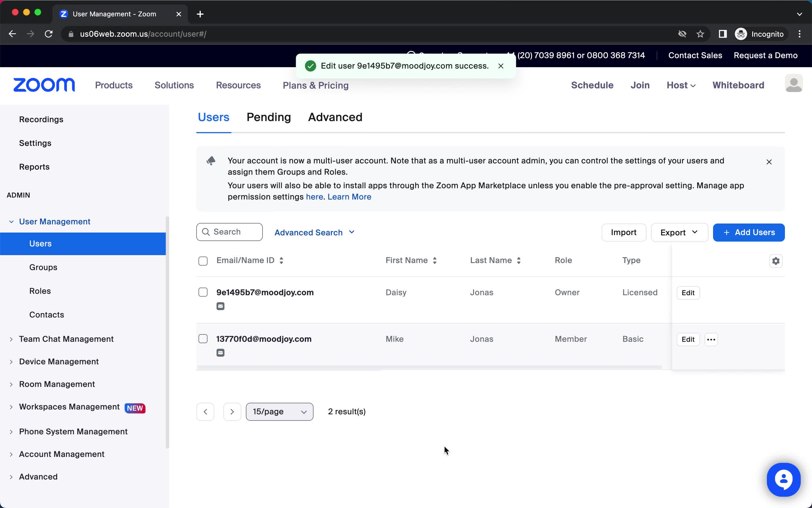Screen dimensions: 812x508
Task: Go to next results page
Action: coord(232,411)
